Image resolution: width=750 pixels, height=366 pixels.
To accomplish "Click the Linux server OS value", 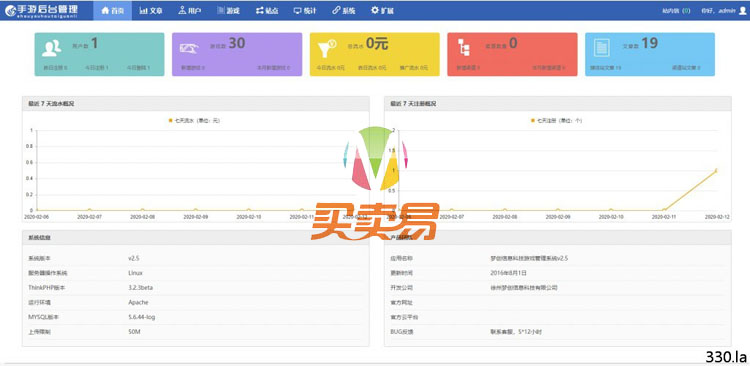I will coord(135,273).
